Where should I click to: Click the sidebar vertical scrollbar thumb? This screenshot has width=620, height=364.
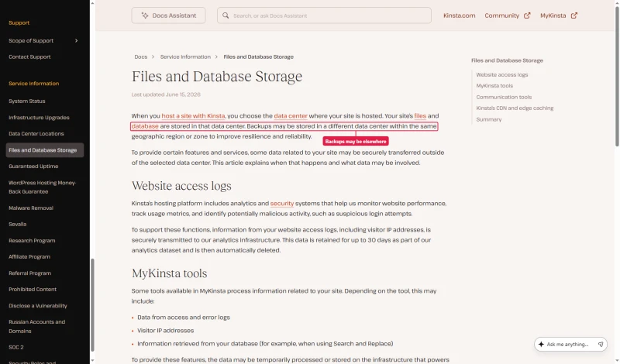92,305
